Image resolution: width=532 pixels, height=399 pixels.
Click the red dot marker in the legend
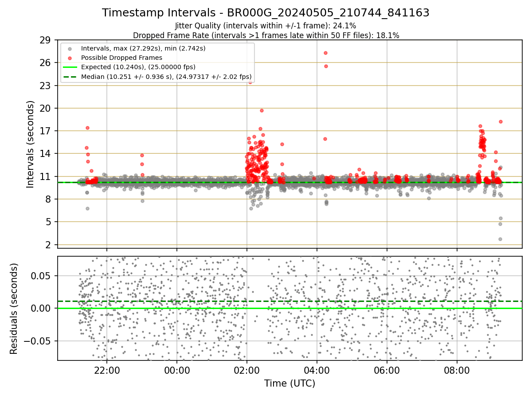click(70, 58)
